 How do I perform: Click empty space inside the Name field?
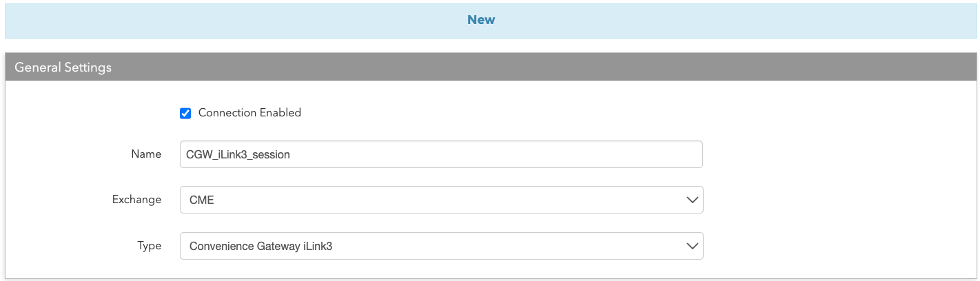point(496,154)
